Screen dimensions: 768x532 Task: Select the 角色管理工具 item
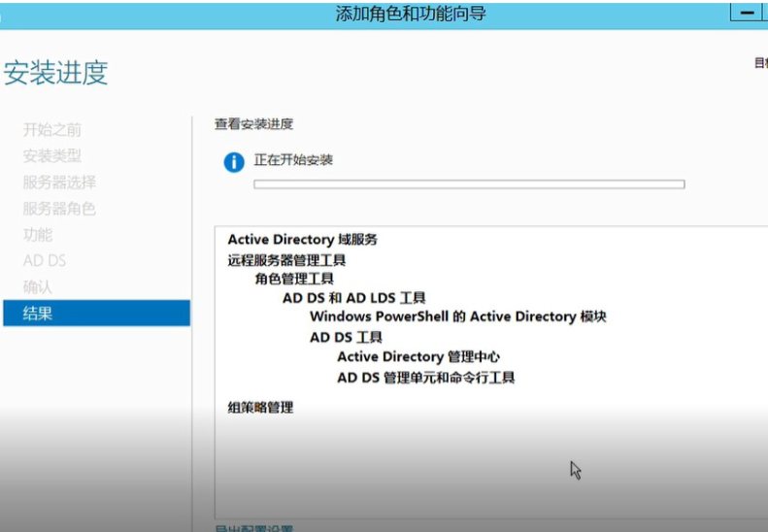click(x=294, y=279)
